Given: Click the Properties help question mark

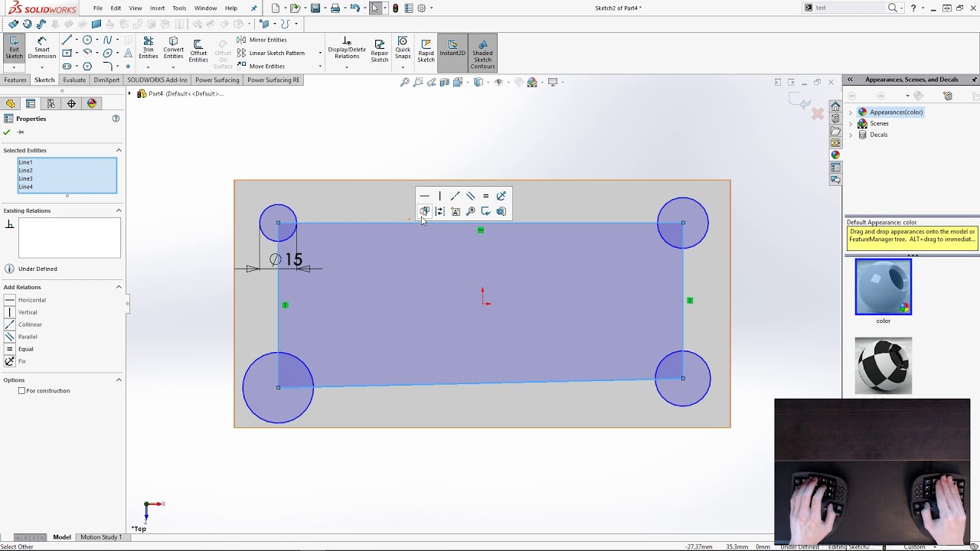Looking at the screenshot, I should click(116, 119).
